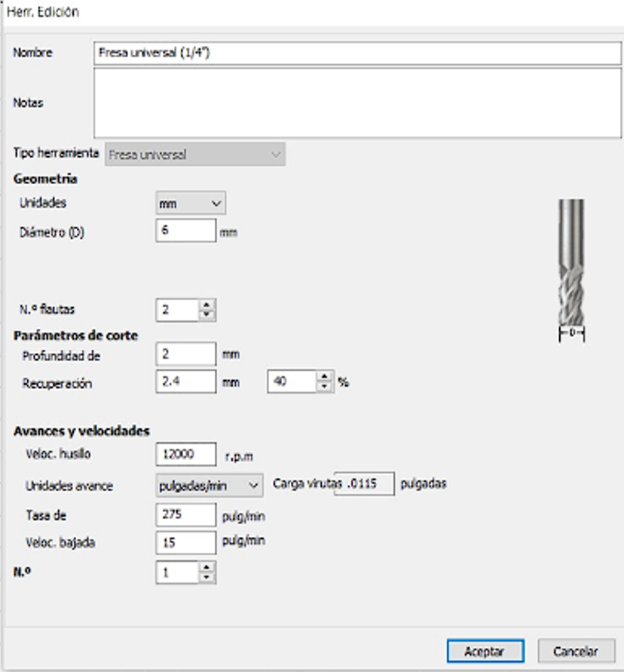Edit the Nombre field 'Fresa universal (1/4")'
The width and height of the screenshot is (624, 672).
tap(358, 53)
